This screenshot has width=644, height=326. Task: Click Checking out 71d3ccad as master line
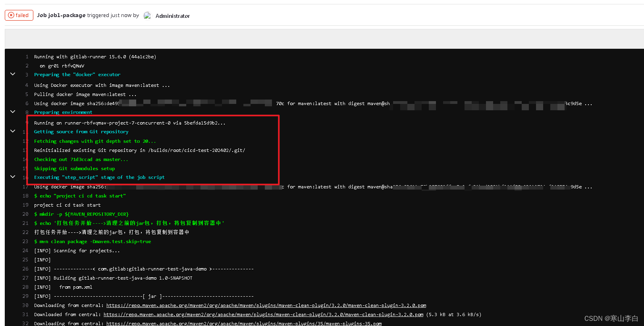pos(81,159)
